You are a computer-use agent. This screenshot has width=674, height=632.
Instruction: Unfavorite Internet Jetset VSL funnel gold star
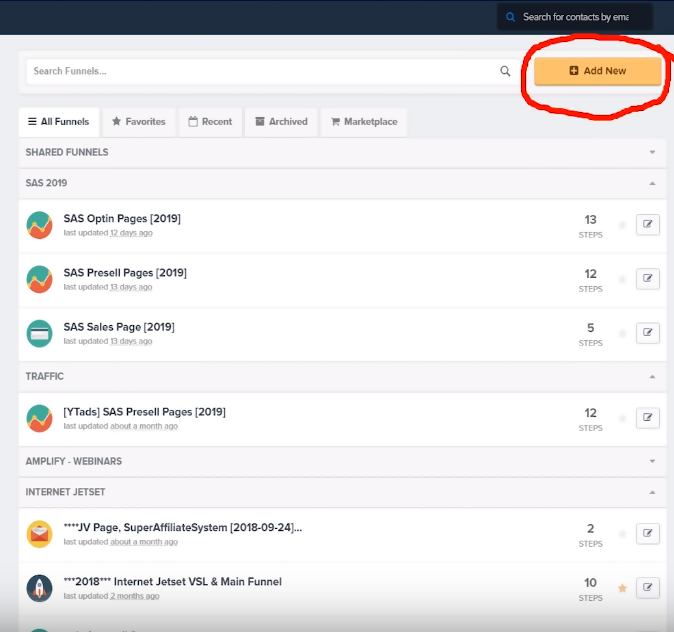(x=622, y=588)
